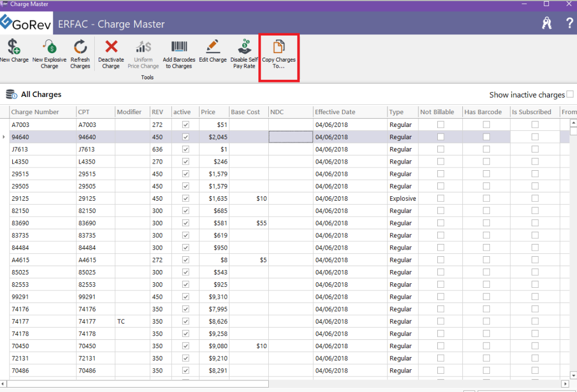Click the down arrow on the vertical scrollbar
577x392 pixels.
573,374
